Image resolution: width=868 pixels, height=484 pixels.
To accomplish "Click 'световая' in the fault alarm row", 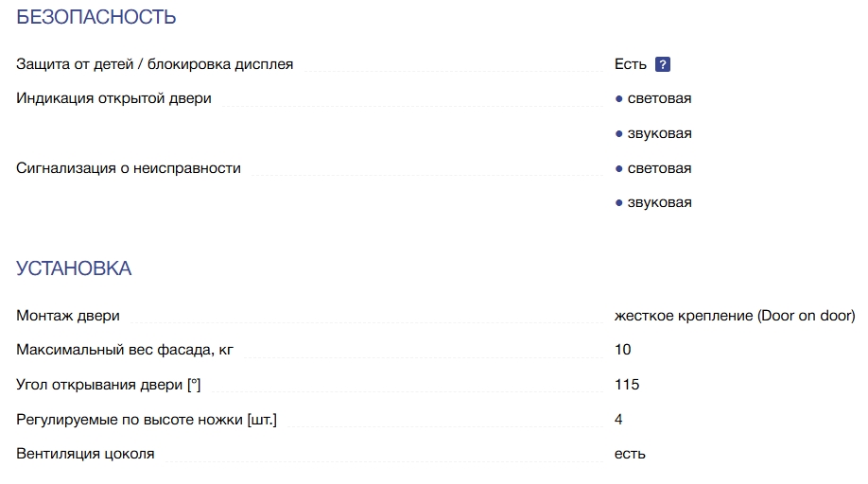I will click(659, 168).
